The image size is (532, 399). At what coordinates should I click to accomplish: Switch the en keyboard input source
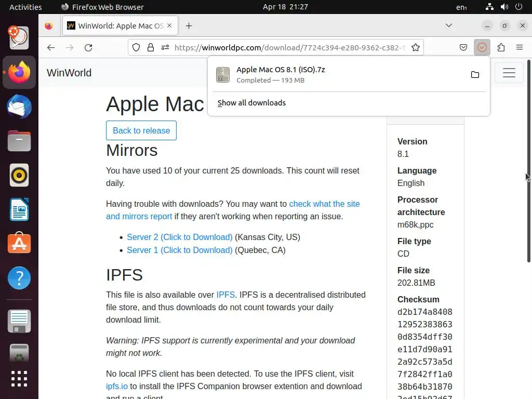tap(461, 7)
